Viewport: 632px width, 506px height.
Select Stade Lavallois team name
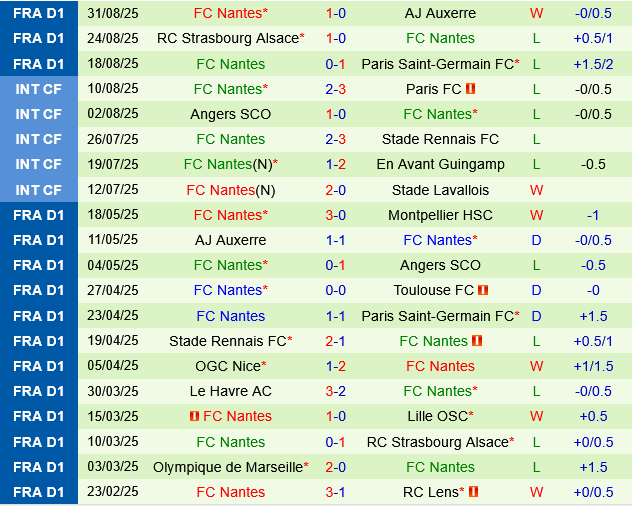point(440,189)
